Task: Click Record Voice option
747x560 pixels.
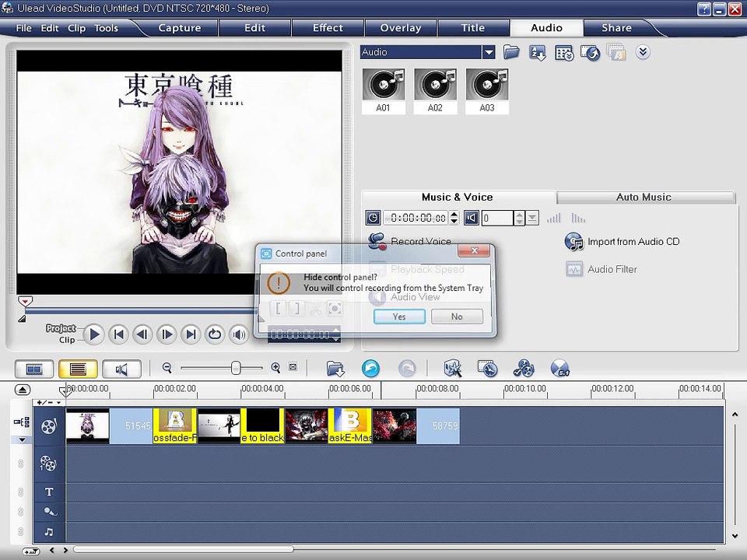Action: (410, 241)
